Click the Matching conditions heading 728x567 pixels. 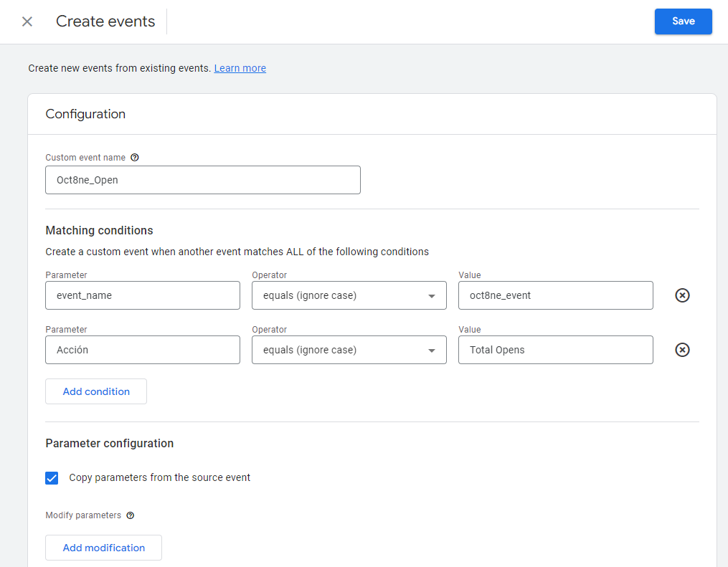pos(100,231)
